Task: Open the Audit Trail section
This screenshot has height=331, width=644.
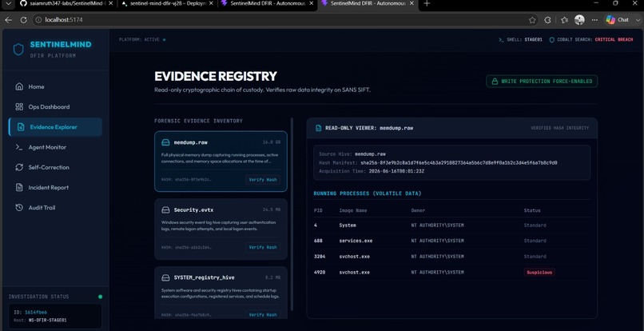Action: coord(55,207)
